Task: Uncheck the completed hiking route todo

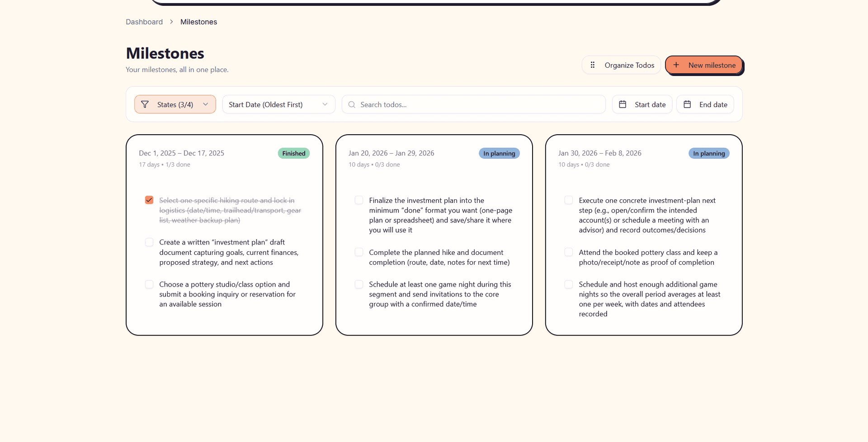Action: coord(149,200)
